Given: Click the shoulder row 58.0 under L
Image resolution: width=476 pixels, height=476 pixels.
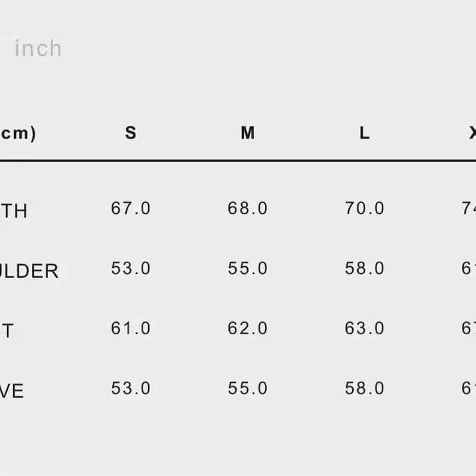Looking at the screenshot, I should click(364, 268).
